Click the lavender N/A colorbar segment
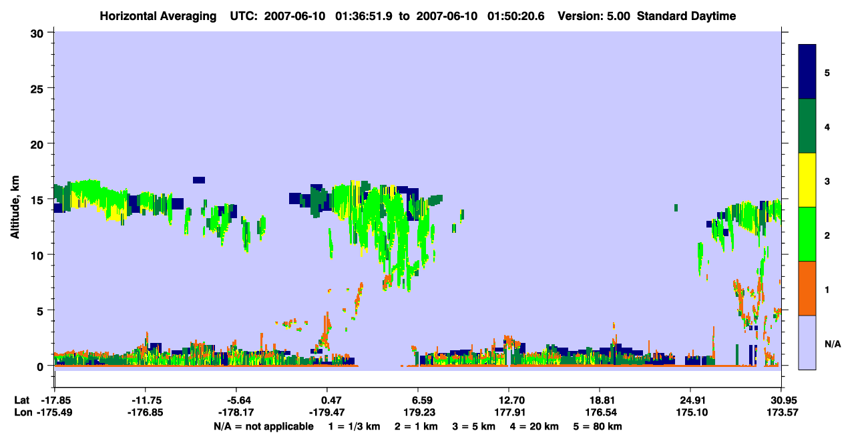Viewport: 868px width, 445px height. point(807,342)
